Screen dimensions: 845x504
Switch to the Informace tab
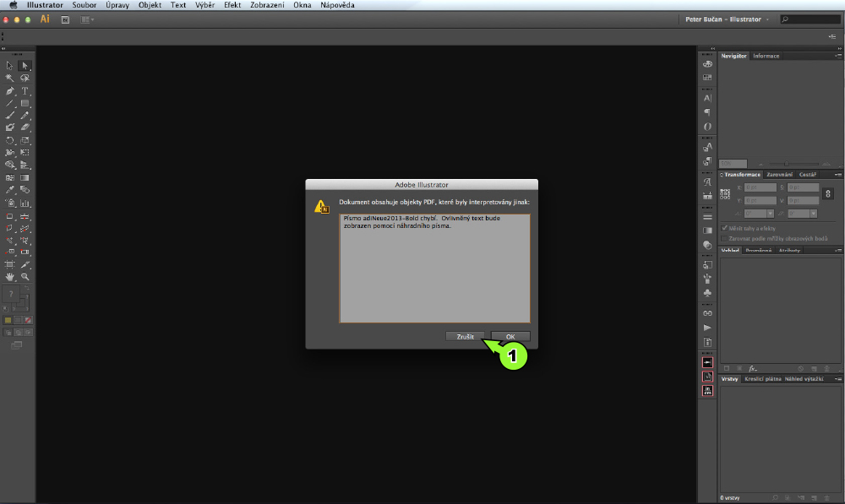(766, 56)
